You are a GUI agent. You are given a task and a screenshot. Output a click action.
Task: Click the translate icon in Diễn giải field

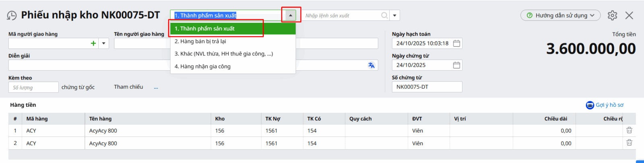[371, 65]
